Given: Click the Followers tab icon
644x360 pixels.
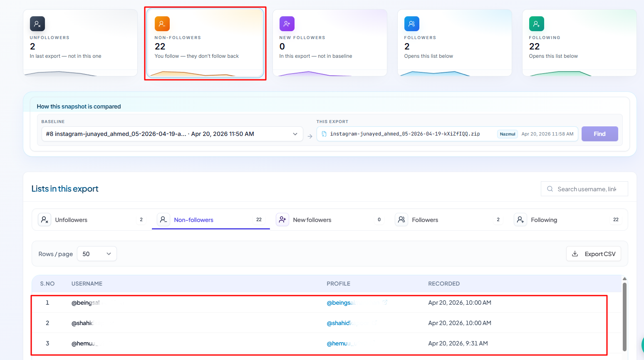Looking at the screenshot, I should (x=401, y=219).
